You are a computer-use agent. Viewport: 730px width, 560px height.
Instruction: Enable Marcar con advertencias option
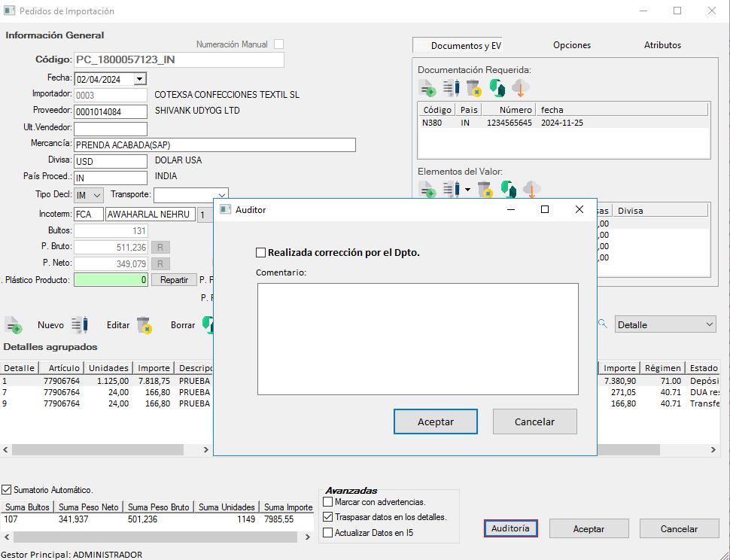click(x=327, y=502)
